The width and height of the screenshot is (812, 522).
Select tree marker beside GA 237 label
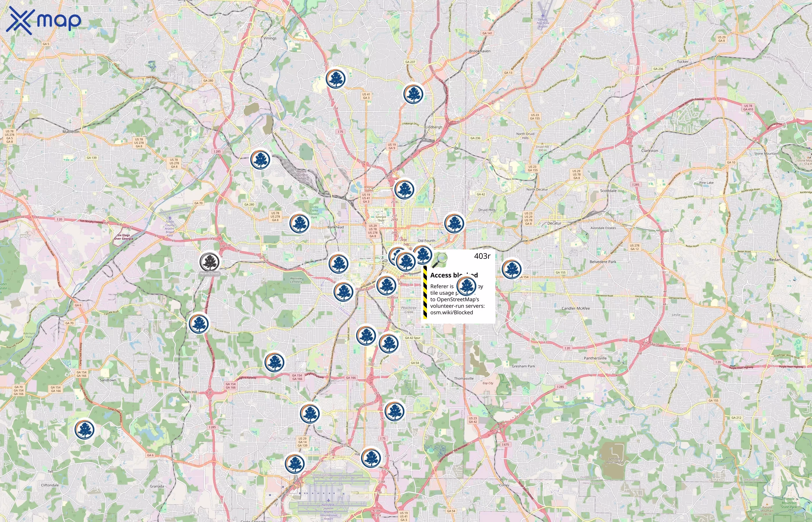click(x=414, y=94)
